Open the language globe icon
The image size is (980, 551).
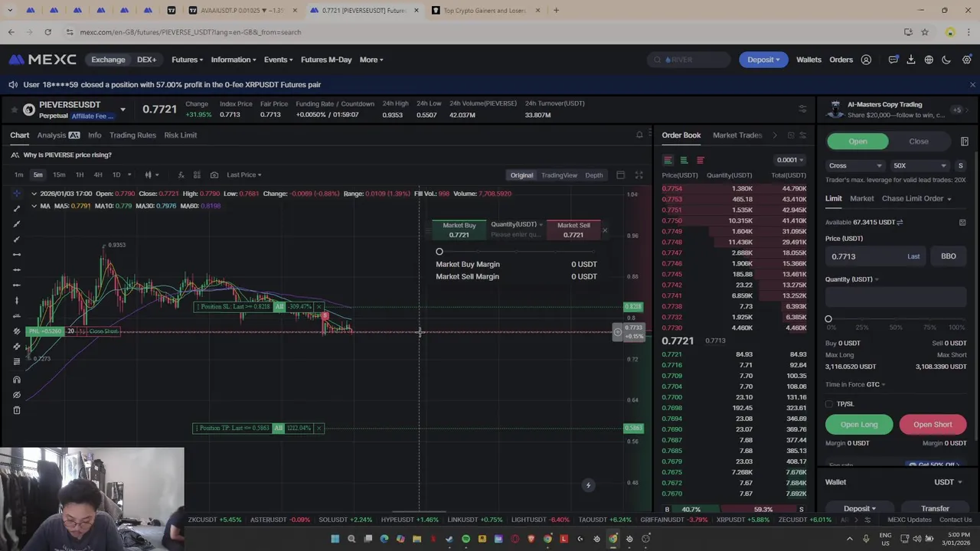pyautogui.click(x=929, y=60)
